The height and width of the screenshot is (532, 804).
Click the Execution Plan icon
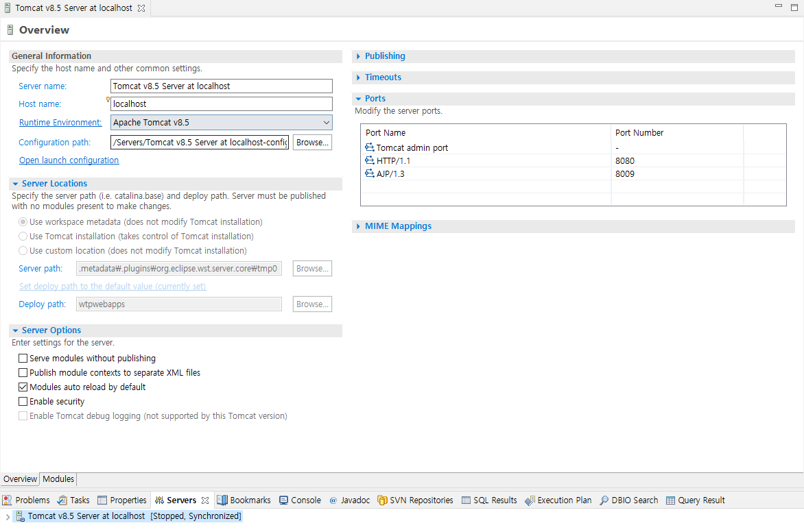(x=530, y=500)
